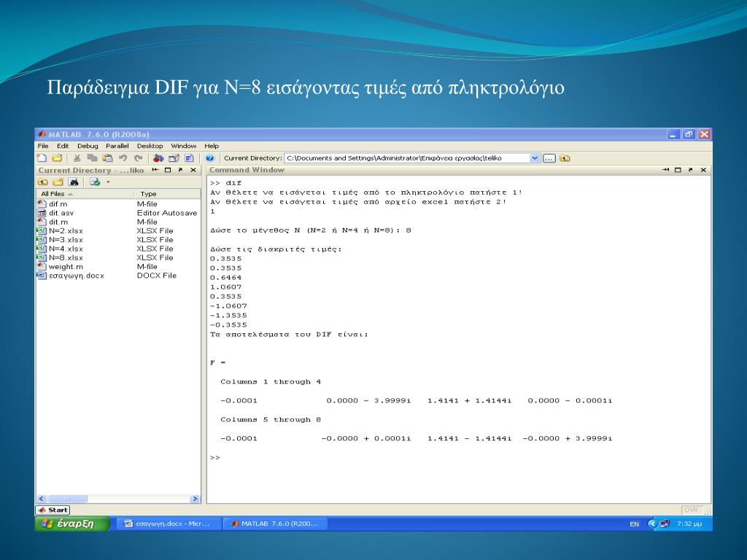Click the OVR status bar indicator
Screen dimensions: 747x560
coord(692,510)
